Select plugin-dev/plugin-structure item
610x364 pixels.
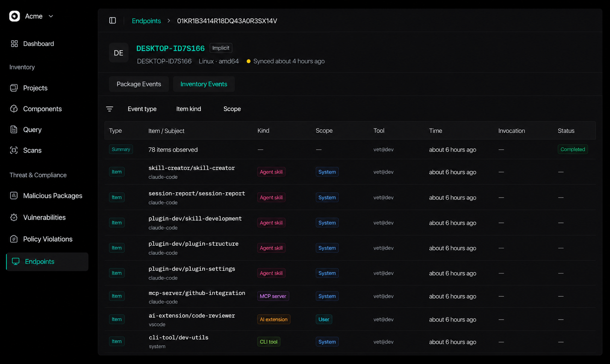tap(194, 243)
